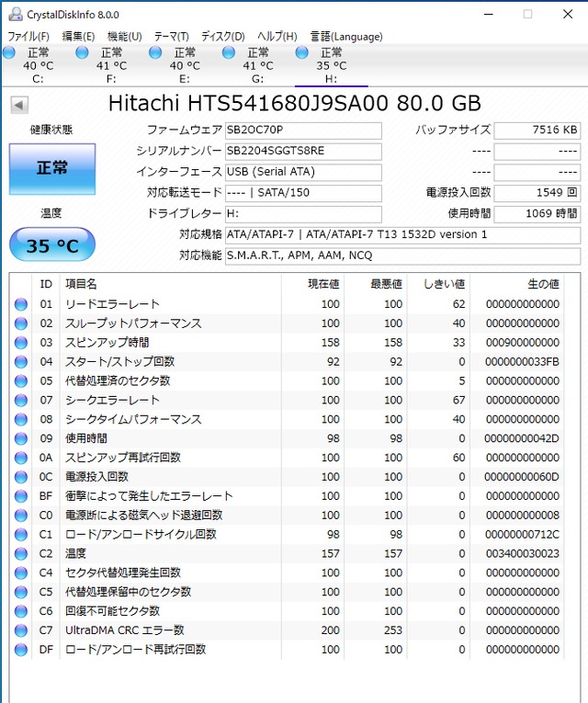This screenshot has width=588, height=703.
Task: Click the status orb for attribute 03 スピンアップ時間
Action: [x=20, y=343]
